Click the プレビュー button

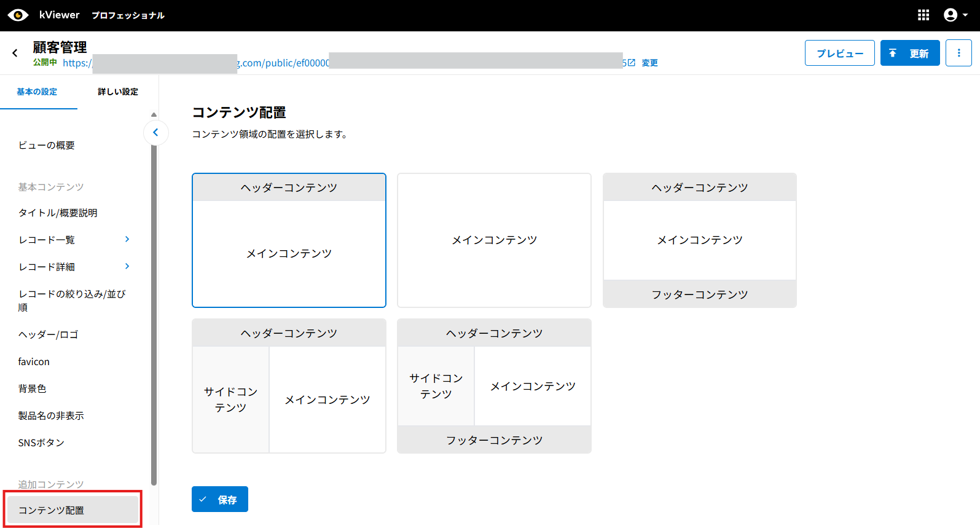tap(839, 53)
